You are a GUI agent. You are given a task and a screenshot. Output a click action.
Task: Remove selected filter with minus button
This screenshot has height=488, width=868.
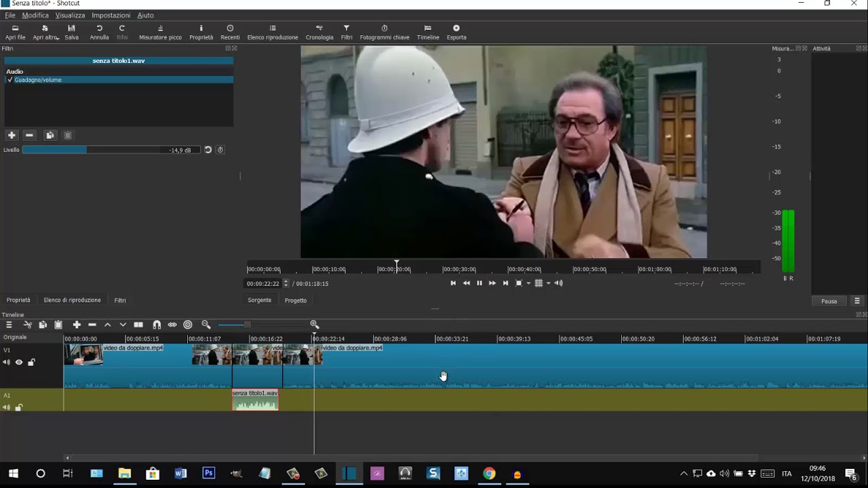pos(29,136)
